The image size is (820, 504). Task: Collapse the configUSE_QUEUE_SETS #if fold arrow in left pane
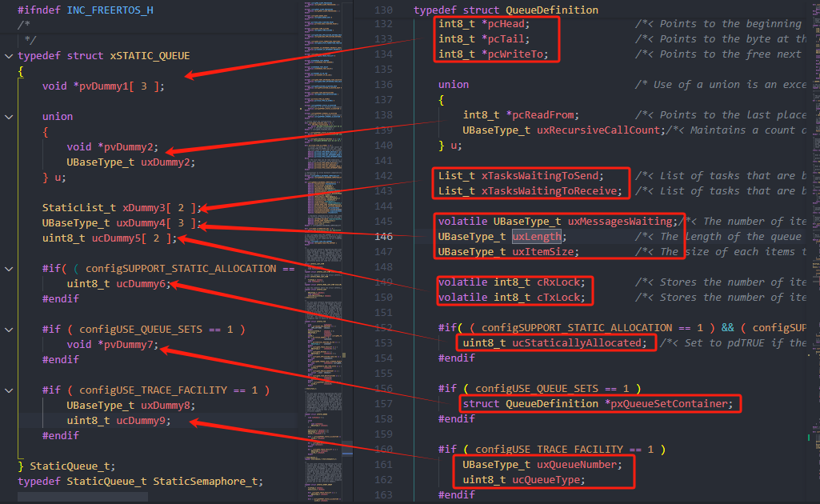[9, 330]
